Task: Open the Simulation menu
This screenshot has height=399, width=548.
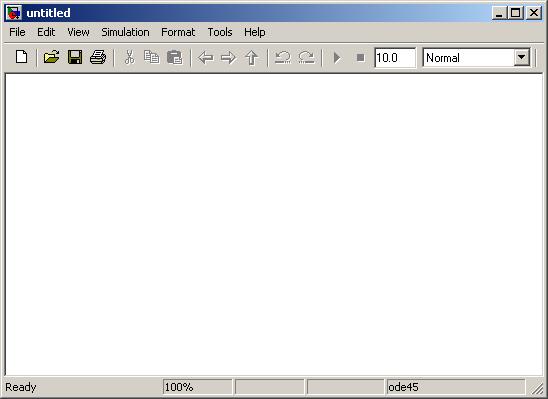Action: [x=125, y=32]
